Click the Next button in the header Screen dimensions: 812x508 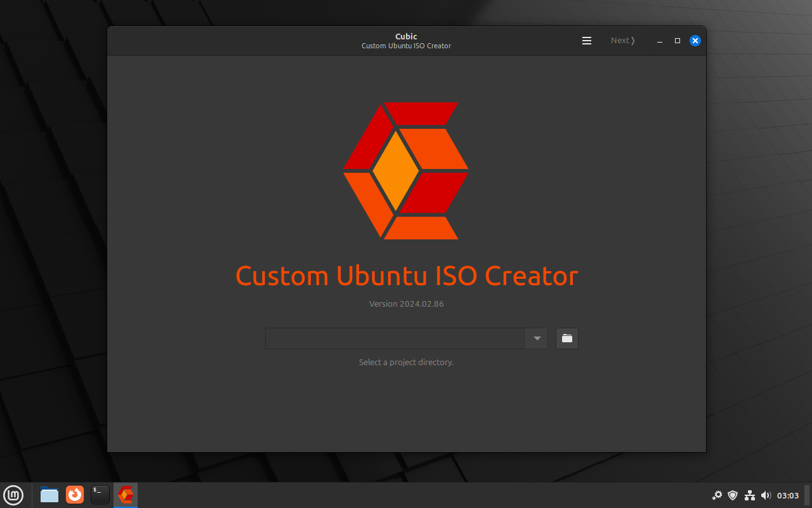click(x=623, y=41)
